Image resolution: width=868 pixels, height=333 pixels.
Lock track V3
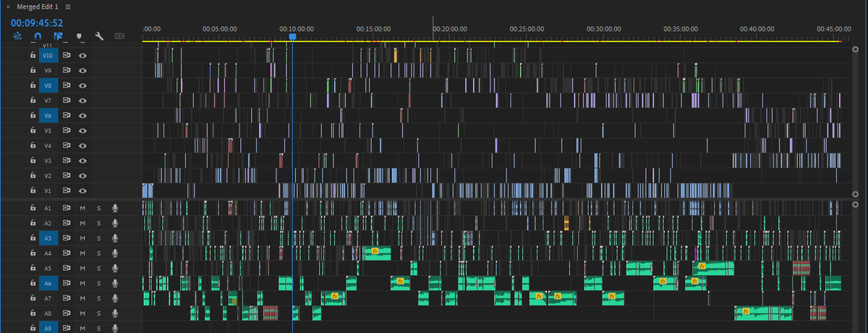33,161
